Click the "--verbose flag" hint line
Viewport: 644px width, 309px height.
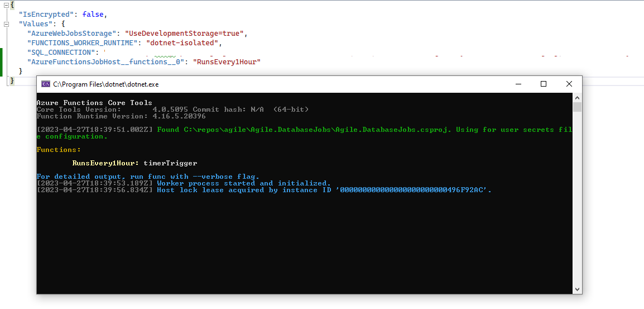click(x=148, y=177)
